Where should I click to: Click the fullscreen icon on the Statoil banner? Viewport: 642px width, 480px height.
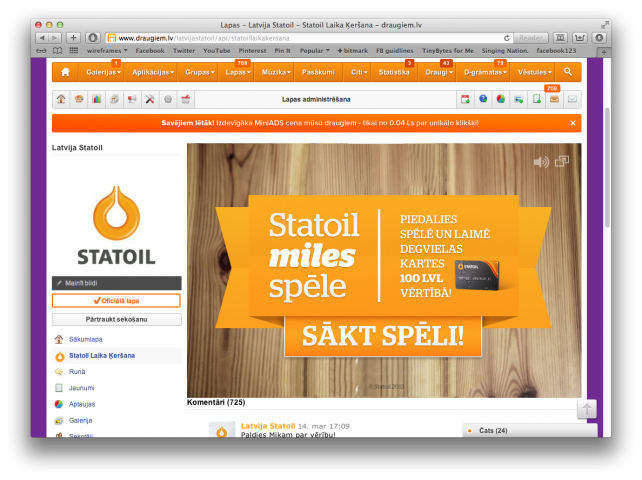(x=562, y=161)
